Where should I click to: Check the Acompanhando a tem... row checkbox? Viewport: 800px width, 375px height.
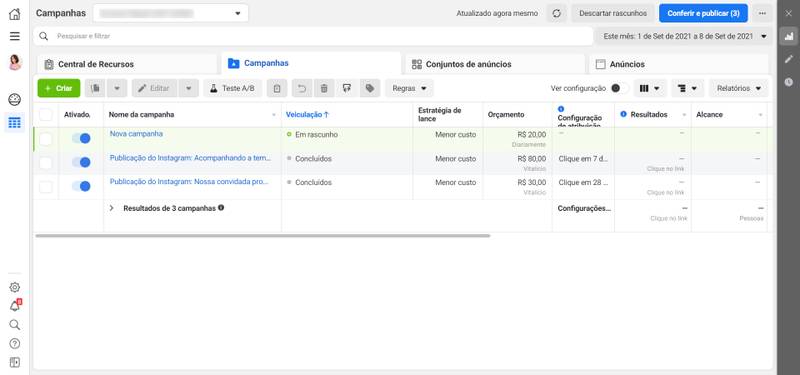pyautogui.click(x=46, y=163)
